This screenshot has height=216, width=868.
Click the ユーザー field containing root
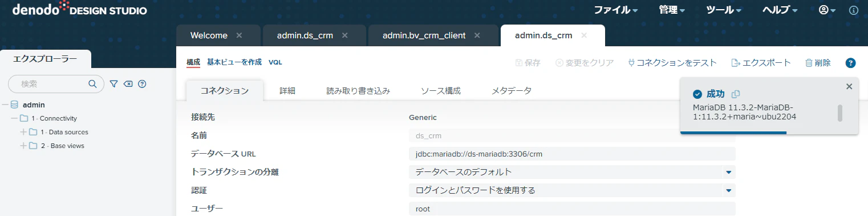(x=572, y=209)
